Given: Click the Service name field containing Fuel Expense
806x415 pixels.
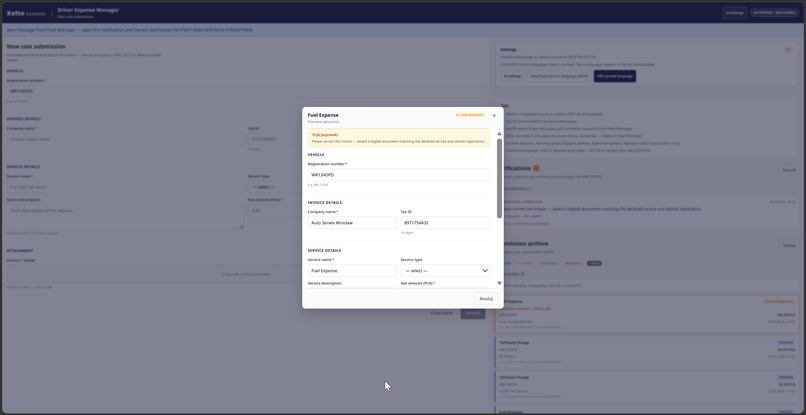Looking at the screenshot, I should 352,270.
